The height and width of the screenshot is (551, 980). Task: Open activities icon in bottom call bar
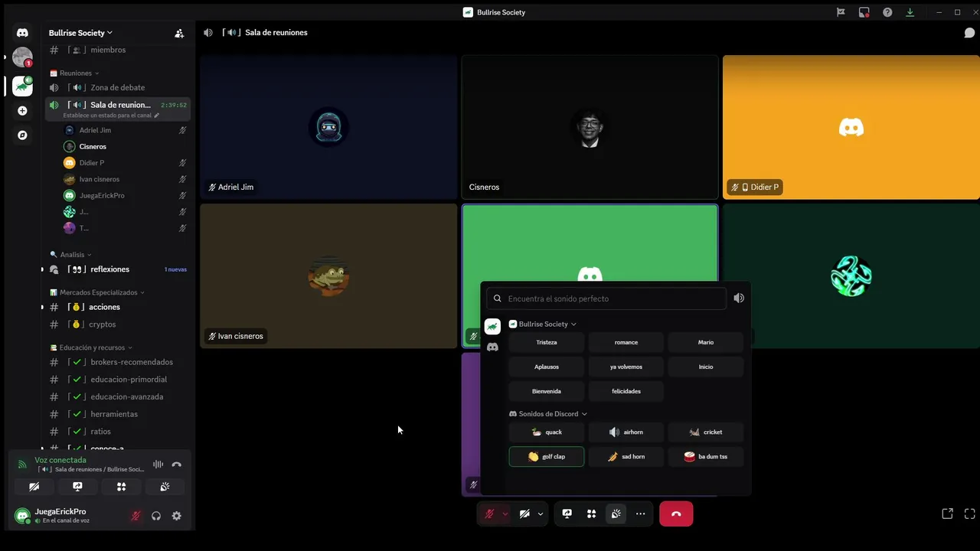click(591, 514)
